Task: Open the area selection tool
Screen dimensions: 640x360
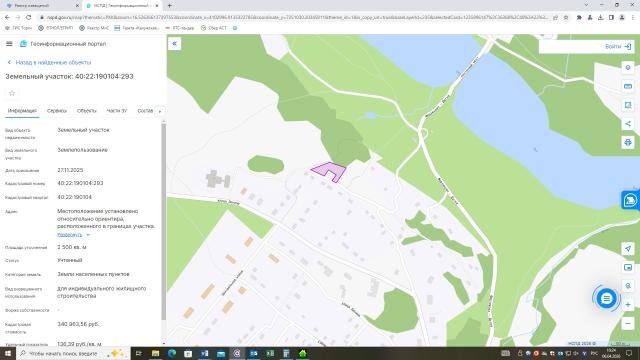Action: [628, 105]
